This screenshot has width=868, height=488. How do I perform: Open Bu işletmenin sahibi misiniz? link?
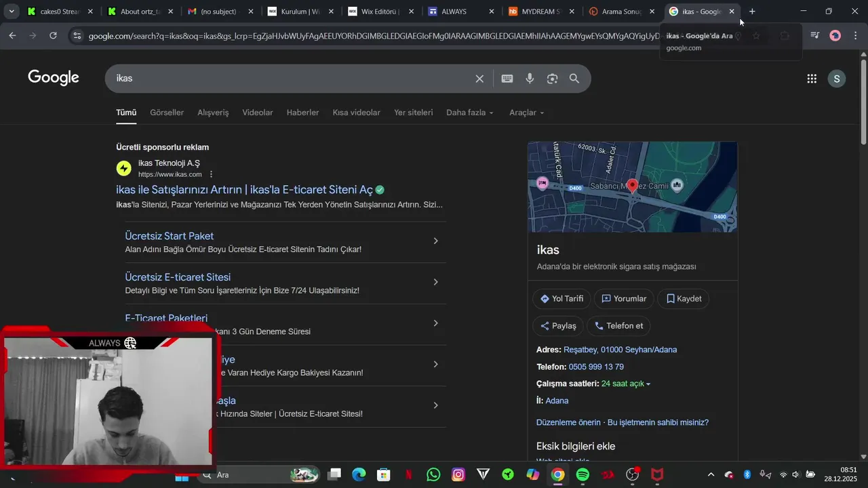coord(658,422)
